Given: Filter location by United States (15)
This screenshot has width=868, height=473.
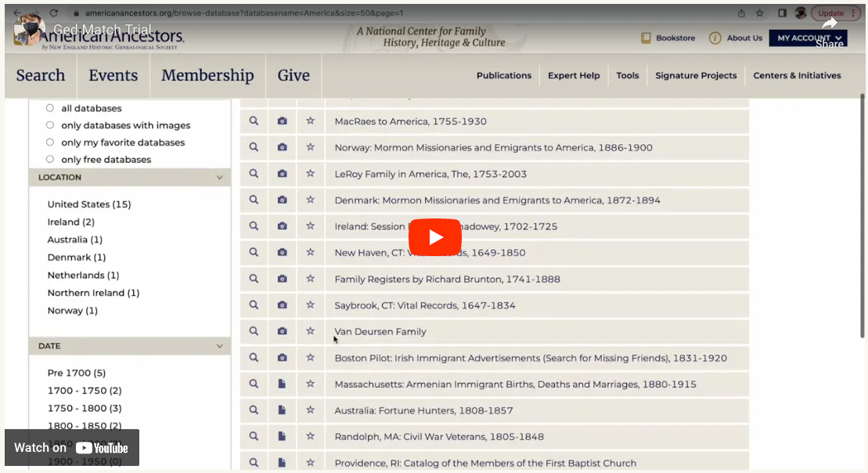Looking at the screenshot, I should 89,204.
